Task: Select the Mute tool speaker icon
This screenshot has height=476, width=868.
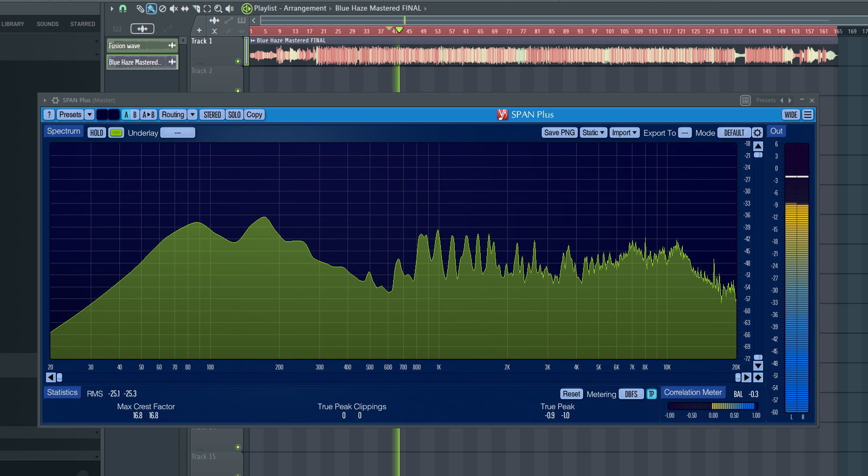Action: [x=173, y=8]
